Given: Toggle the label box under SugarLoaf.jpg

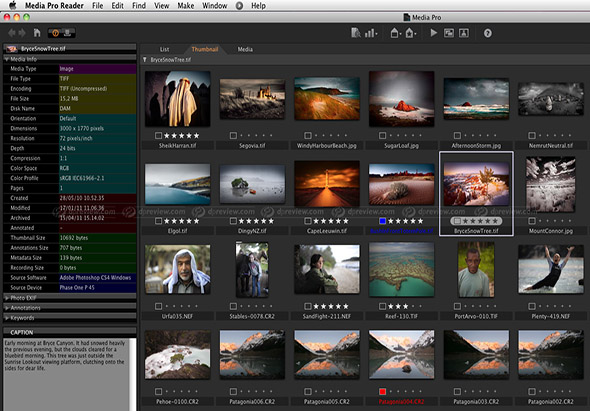Looking at the screenshot, I should (x=382, y=135).
